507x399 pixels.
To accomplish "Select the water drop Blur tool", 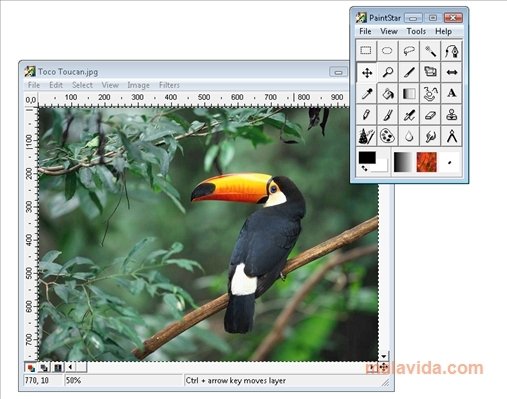I will click(409, 136).
